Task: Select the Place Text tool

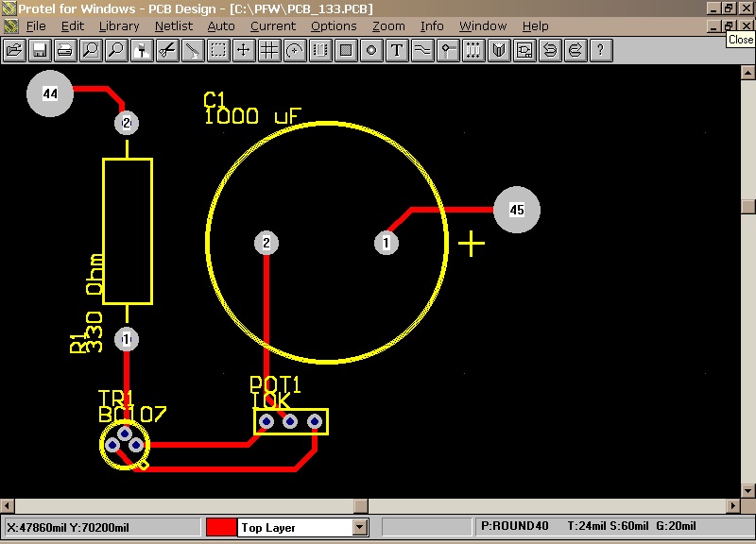Action: (x=397, y=50)
